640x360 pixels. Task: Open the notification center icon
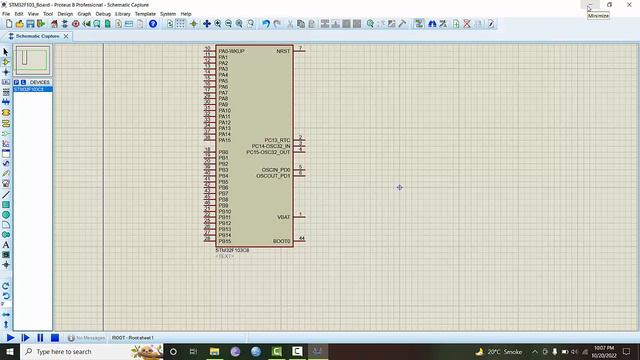click(627, 352)
